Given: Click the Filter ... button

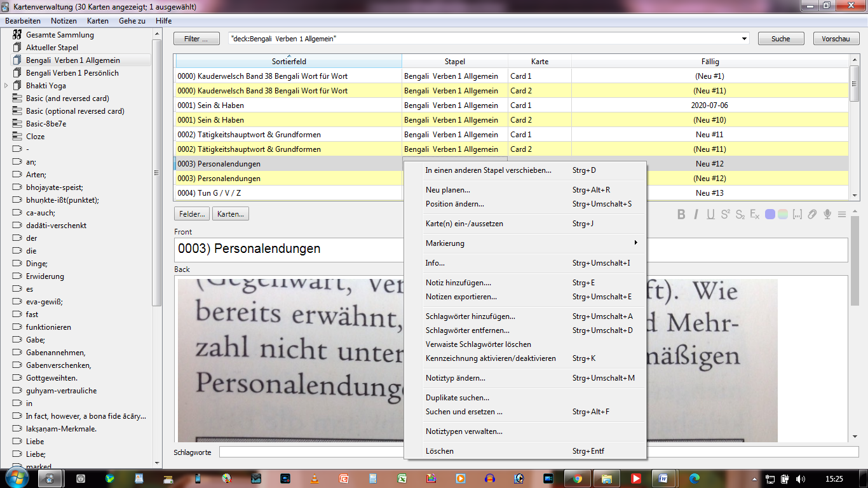Looking at the screenshot, I should pyautogui.click(x=197, y=39).
